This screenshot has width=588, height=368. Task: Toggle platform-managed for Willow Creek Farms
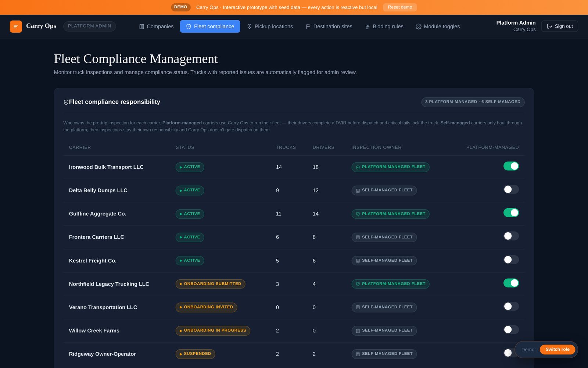tap(511, 329)
